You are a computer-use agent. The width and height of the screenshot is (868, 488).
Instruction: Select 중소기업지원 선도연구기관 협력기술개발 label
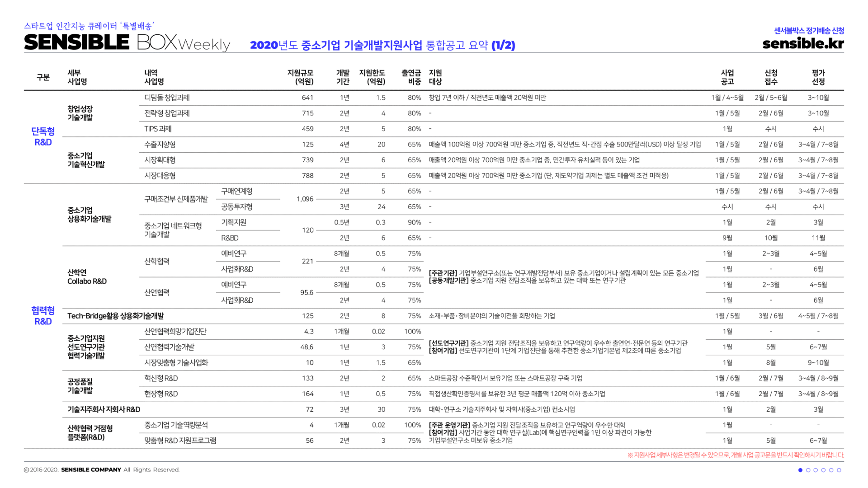coord(86,347)
